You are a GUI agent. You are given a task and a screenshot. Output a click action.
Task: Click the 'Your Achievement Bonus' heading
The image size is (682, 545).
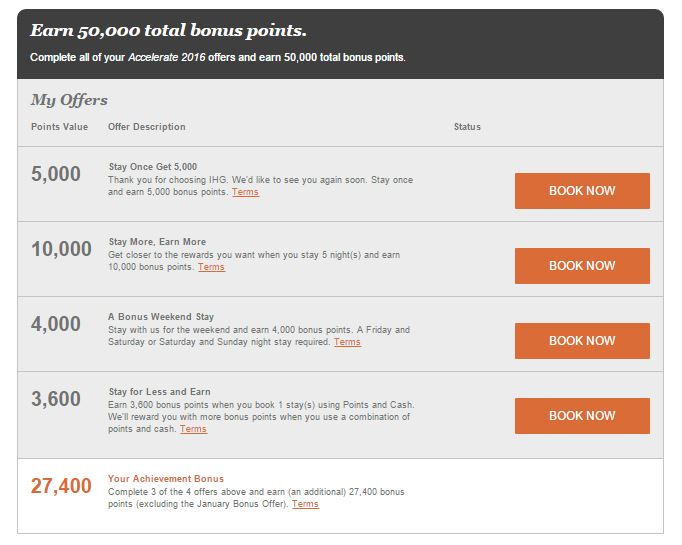coord(166,479)
